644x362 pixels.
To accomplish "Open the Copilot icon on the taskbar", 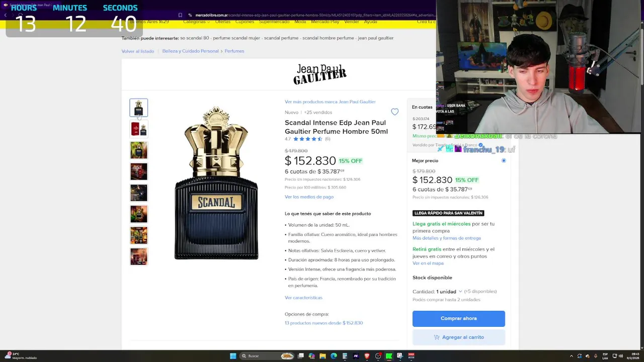I will pos(311,356).
